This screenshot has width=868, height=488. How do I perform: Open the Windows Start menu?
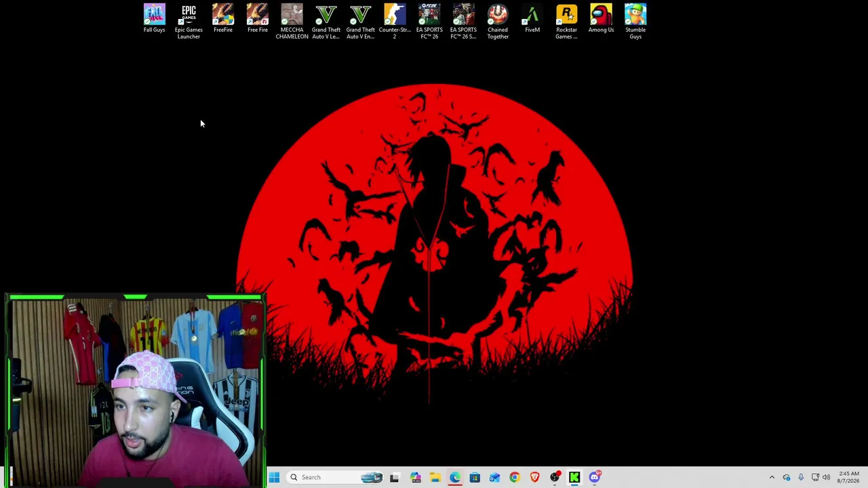tap(274, 477)
